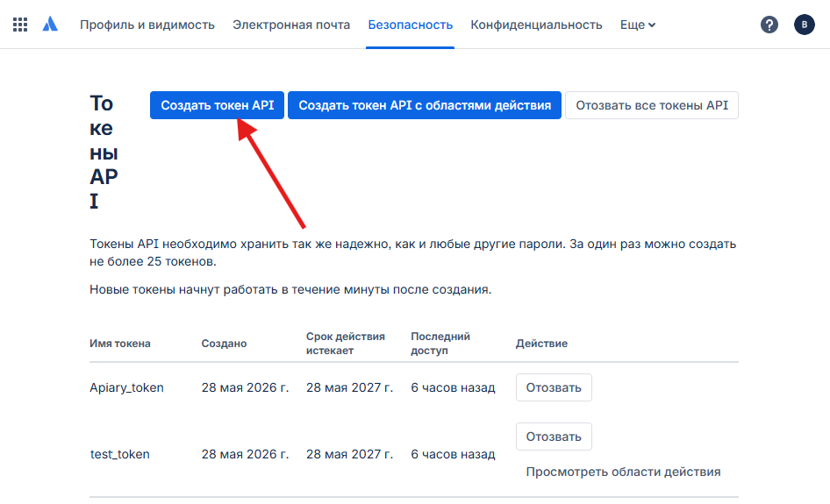Click the Срок действия истекает header
The image size is (830, 504).
345,344
